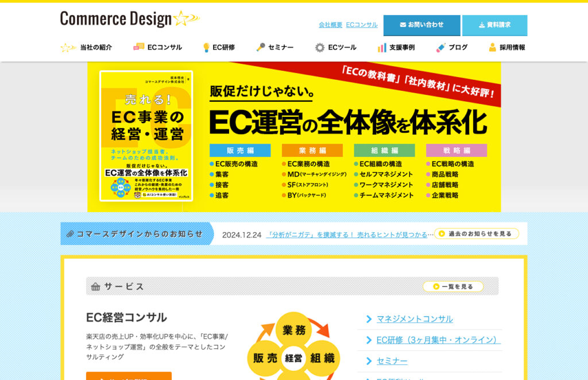Click the 経営 center circle
Image resolution: width=588 pixels, height=380 pixels.
(293, 358)
